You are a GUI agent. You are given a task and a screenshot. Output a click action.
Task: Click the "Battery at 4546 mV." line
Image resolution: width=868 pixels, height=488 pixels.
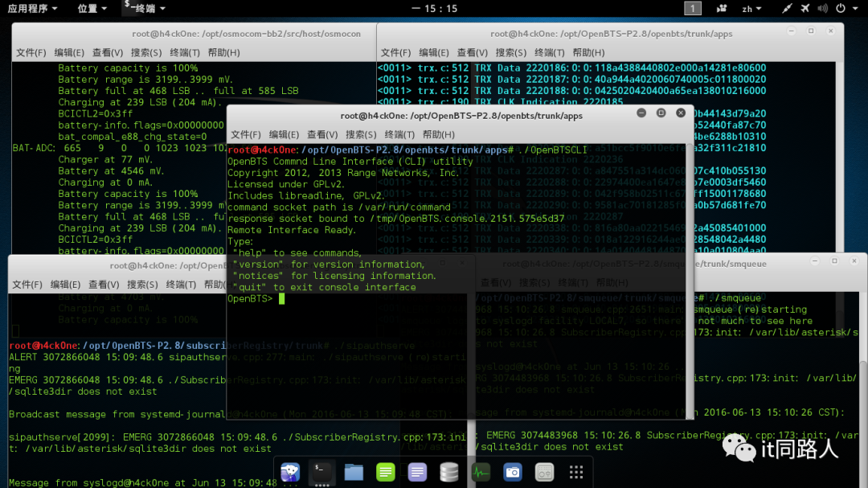111,171
